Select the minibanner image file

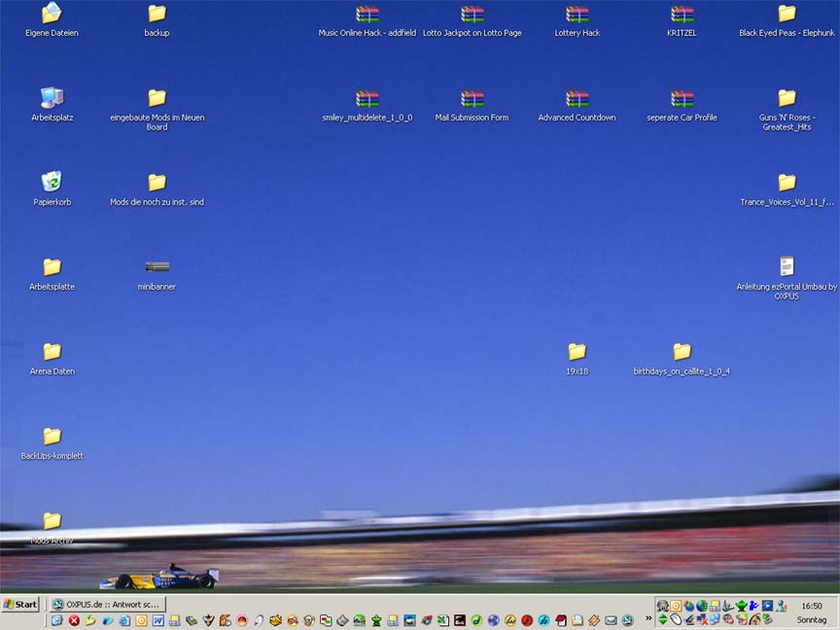pos(157,267)
